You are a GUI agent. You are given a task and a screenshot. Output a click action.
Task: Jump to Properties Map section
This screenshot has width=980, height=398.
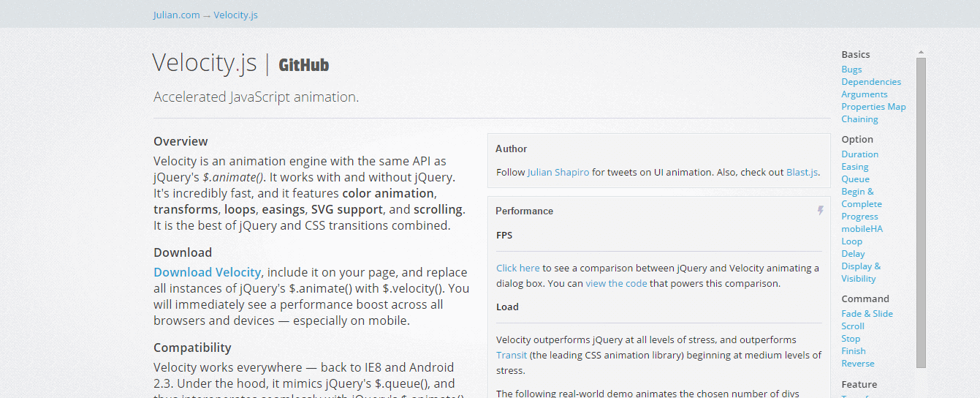click(x=873, y=107)
